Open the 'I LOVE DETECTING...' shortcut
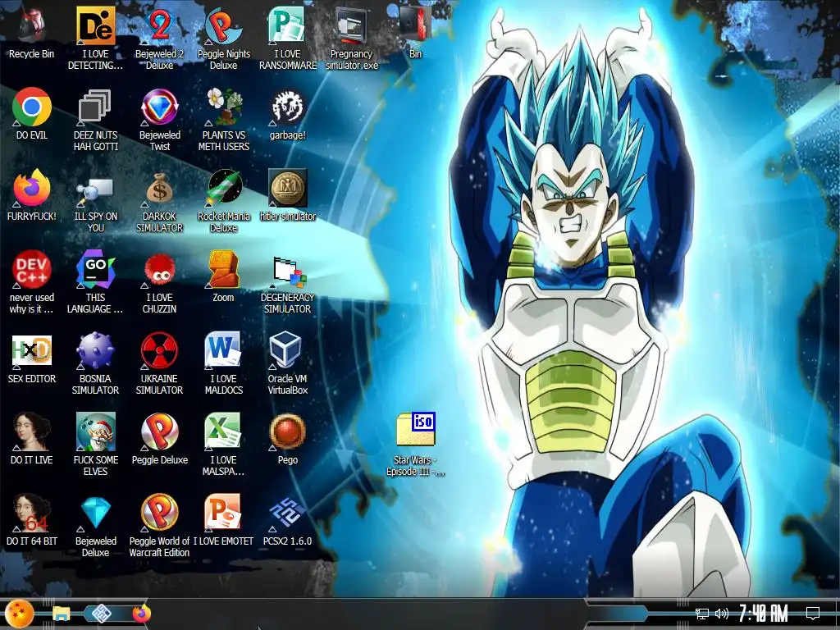 click(x=95, y=25)
